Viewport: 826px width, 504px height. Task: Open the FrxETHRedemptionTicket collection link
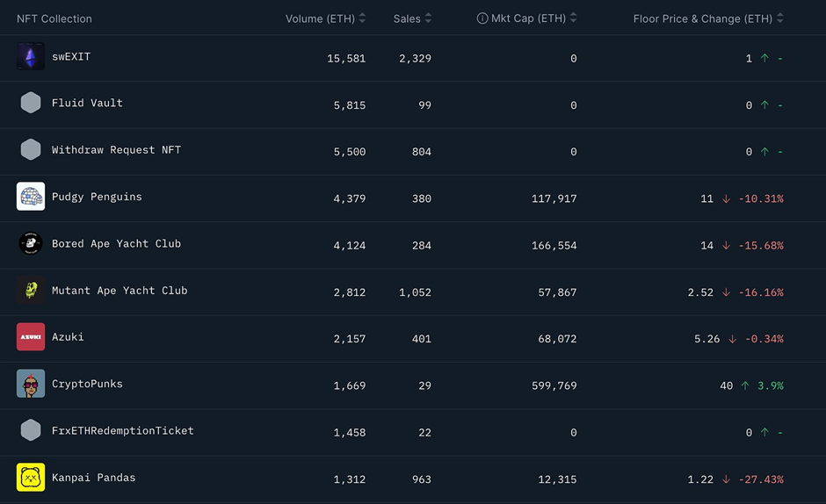coord(122,431)
